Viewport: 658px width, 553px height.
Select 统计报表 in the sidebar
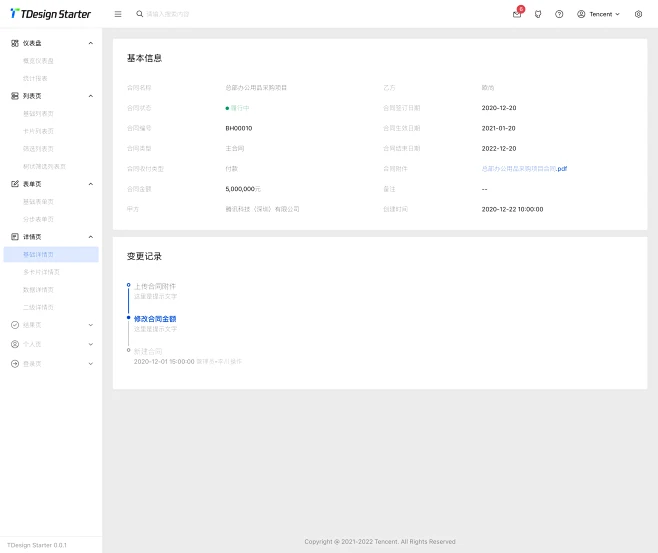tap(35, 78)
